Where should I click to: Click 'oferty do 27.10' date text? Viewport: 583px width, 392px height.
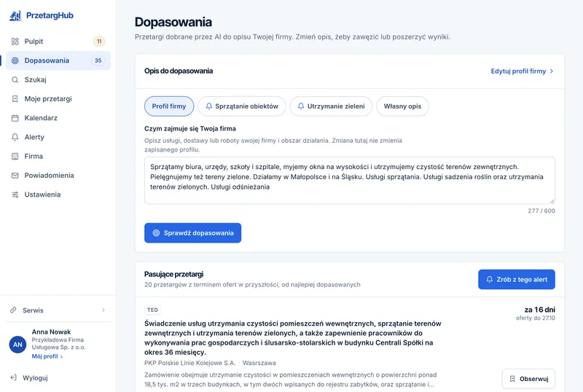pos(536,318)
